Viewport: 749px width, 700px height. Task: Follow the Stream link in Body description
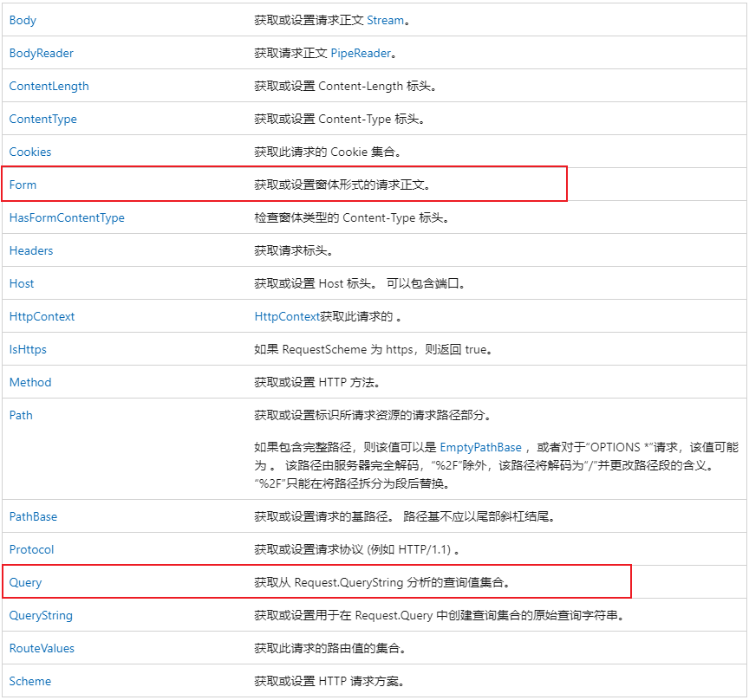(385, 21)
